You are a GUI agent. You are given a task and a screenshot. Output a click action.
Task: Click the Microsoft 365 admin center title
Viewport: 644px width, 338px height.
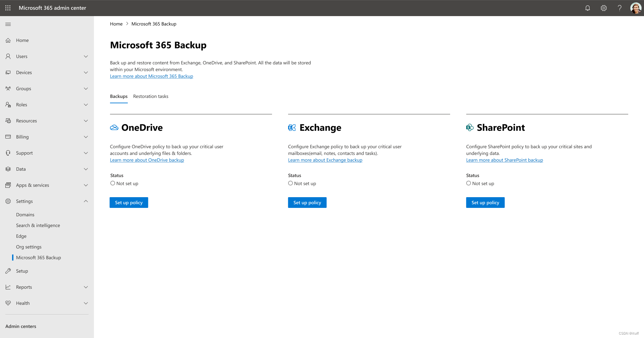click(x=52, y=8)
